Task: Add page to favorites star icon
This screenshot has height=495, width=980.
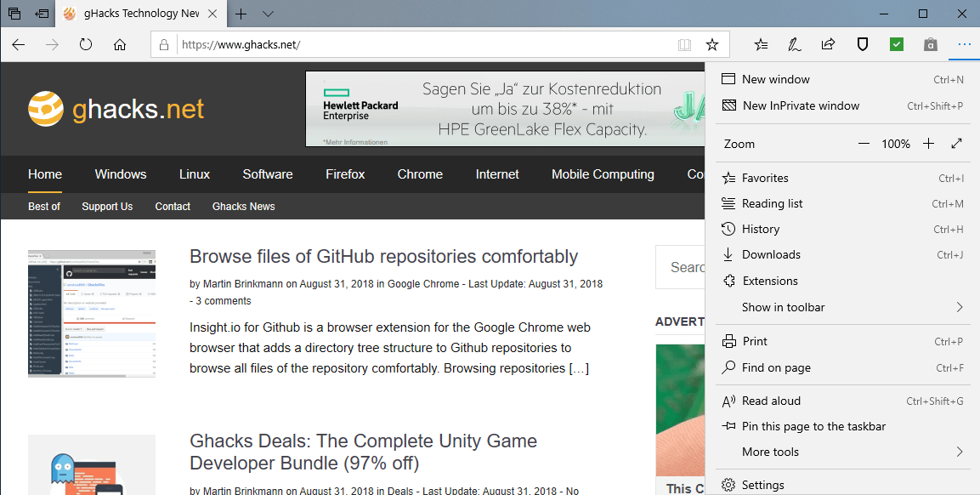Action: tap(712, 44)
